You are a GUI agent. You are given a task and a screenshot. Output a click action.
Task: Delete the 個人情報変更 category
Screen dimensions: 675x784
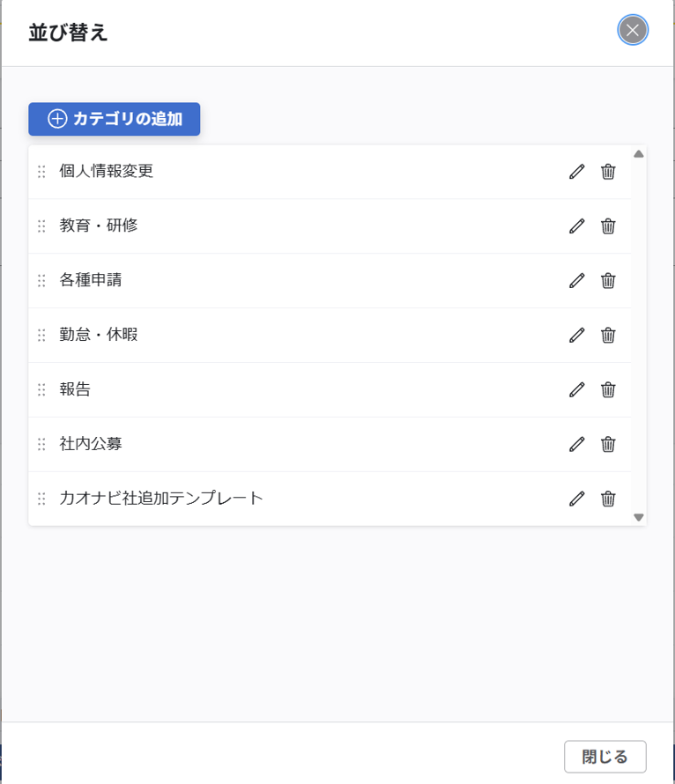(608, 172)
